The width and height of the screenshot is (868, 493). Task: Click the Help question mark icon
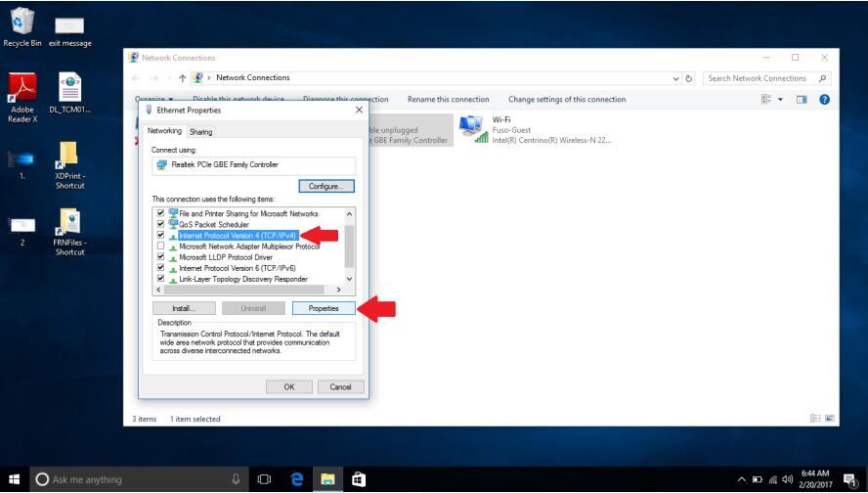coord(824,100)
